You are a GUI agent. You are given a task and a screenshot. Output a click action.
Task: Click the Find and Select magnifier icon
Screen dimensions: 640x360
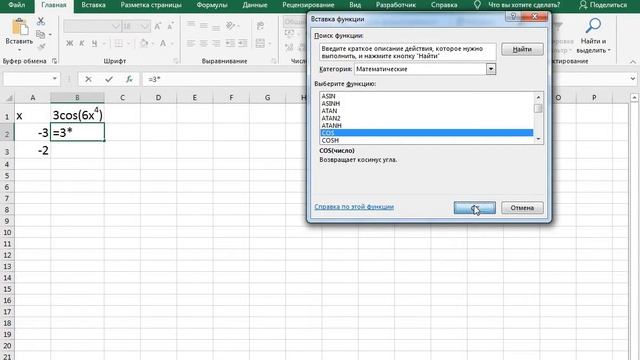(x=593, y=26)
